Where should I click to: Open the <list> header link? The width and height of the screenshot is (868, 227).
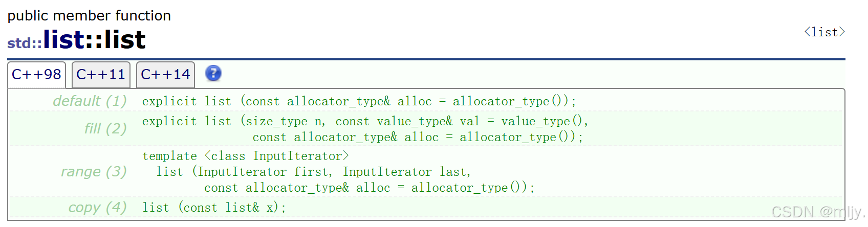coord(824,32)
